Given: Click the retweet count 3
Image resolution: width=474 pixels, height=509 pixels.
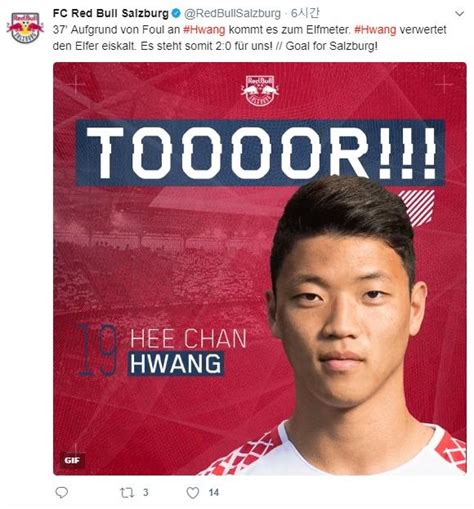Looking at the screenshot, I should [x=145, y=492].
